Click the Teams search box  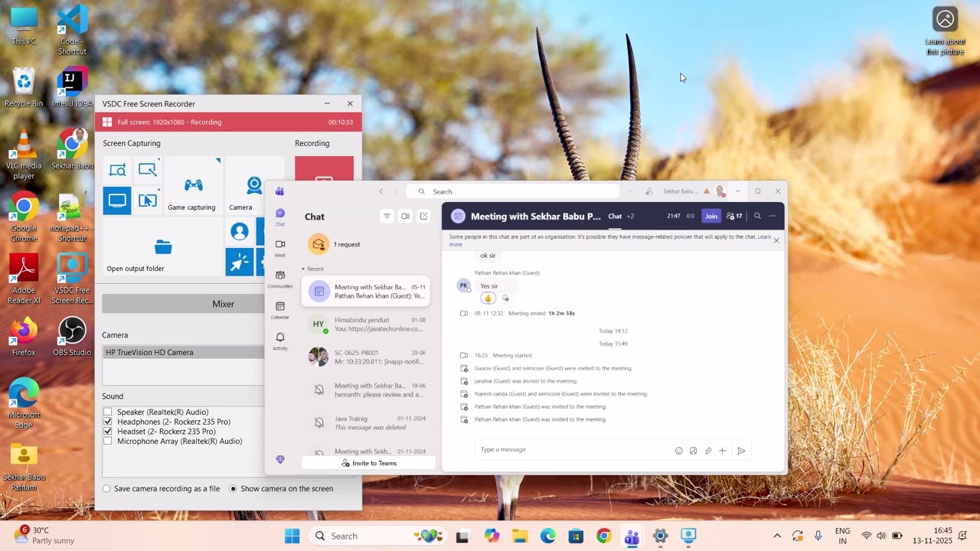(513, 191)
